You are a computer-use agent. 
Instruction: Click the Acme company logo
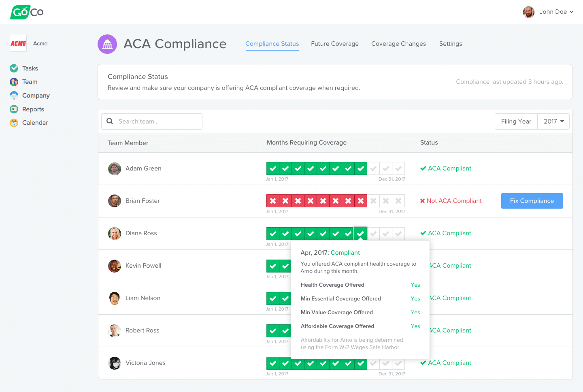pyautogui.click(x=18, y=43)
